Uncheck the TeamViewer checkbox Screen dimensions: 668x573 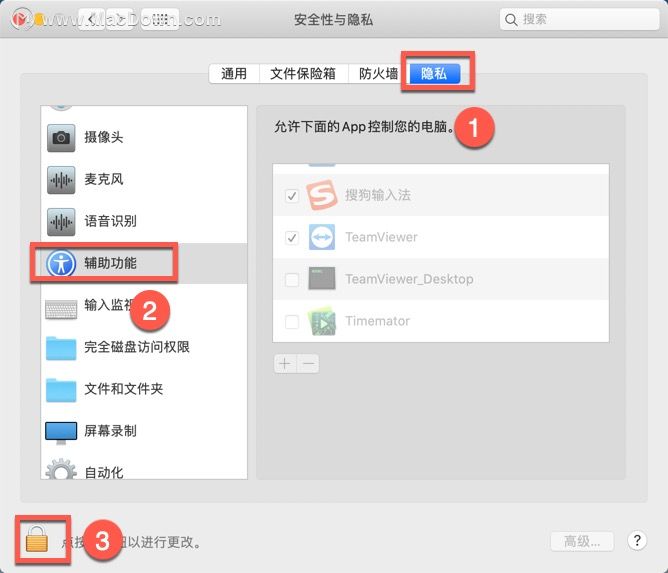click(x=292, y=237)
